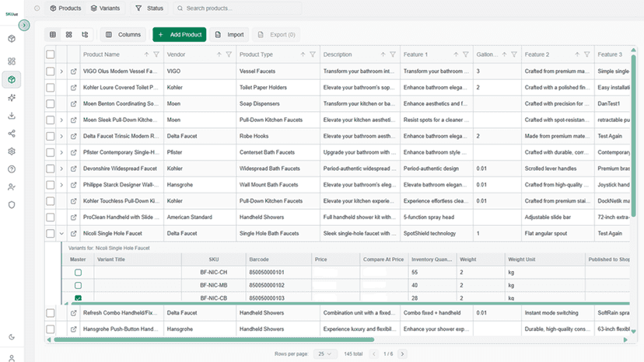Open rows per page 25 dropdown
This screenshot has height=362, width=644.
click(325, 353)
